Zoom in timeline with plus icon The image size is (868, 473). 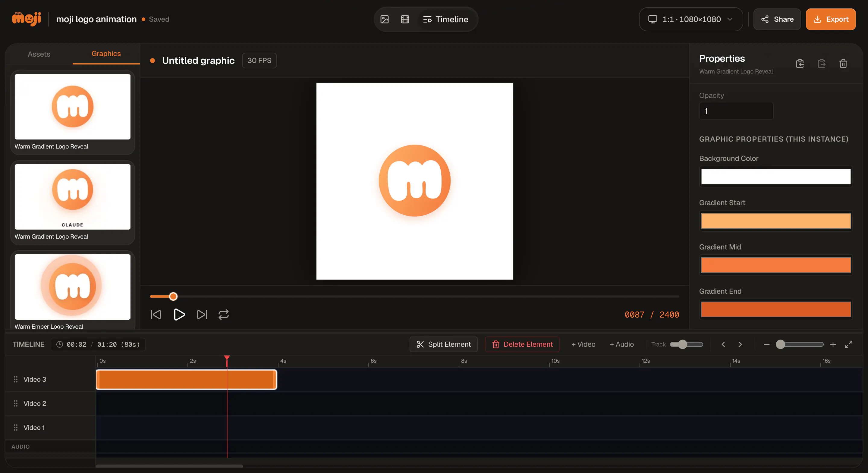coord(833,344)
